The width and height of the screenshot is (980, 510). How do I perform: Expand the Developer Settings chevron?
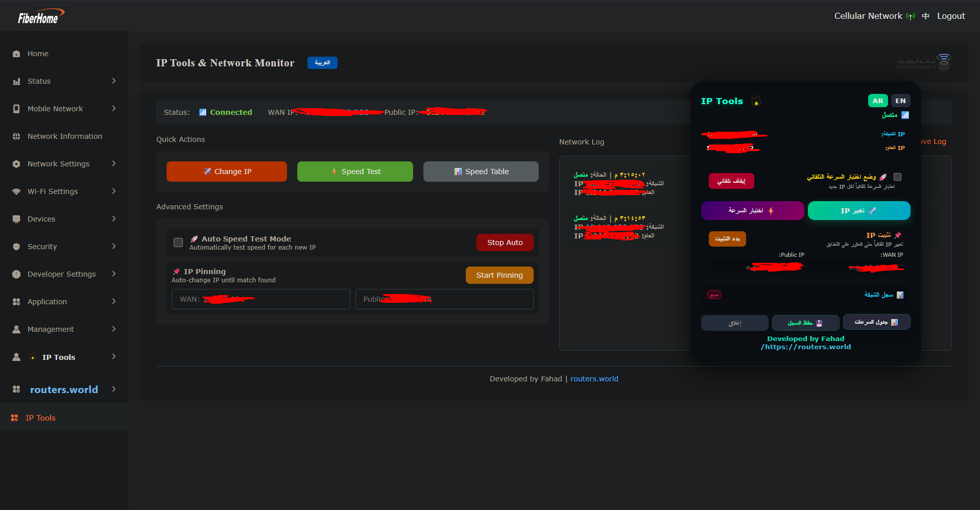(x=114, y=274)
